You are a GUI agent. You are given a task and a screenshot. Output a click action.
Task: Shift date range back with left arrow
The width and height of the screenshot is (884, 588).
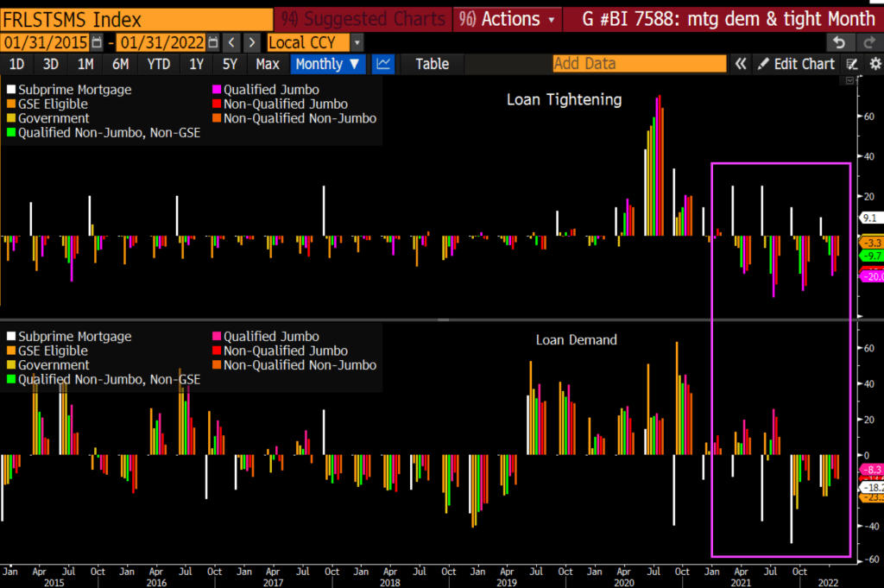tap(232, 42)
